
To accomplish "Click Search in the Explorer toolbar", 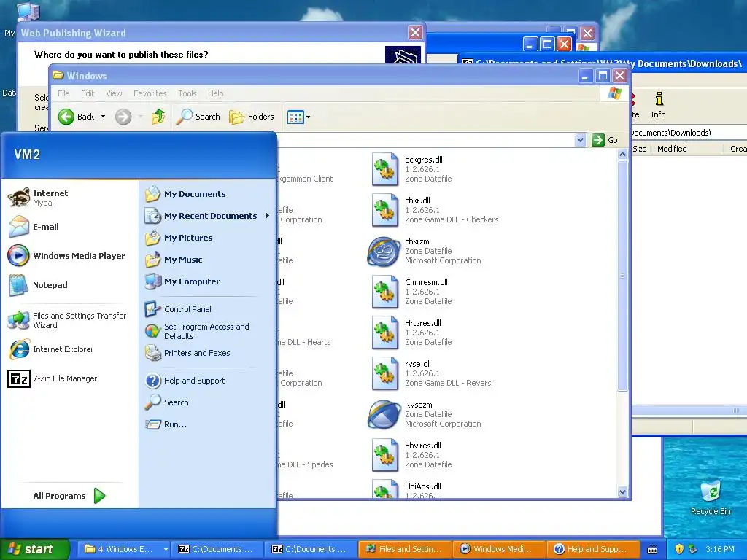I will 198,117.
